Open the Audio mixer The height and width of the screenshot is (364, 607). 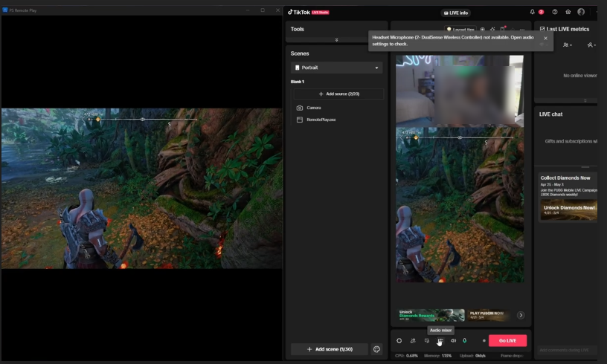click(x=440, y=341)
